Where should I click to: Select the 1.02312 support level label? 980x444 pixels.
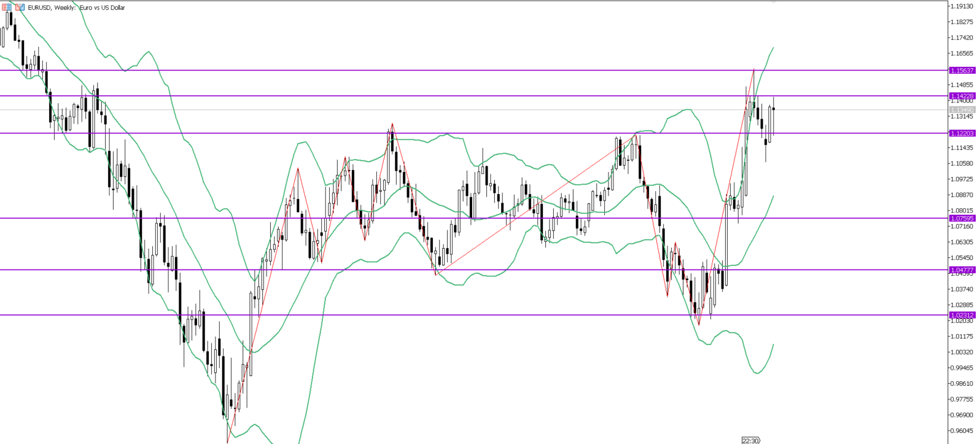click(962, 315)
